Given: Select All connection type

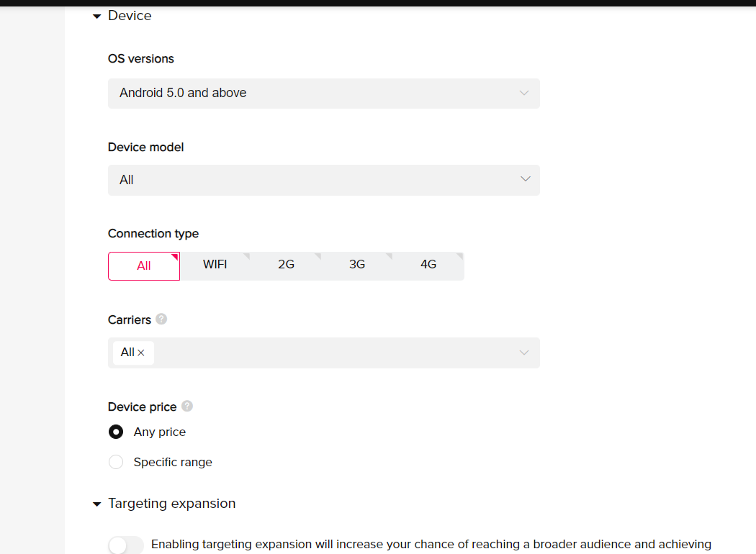Looking at the screenshot, I should point(144,266).
